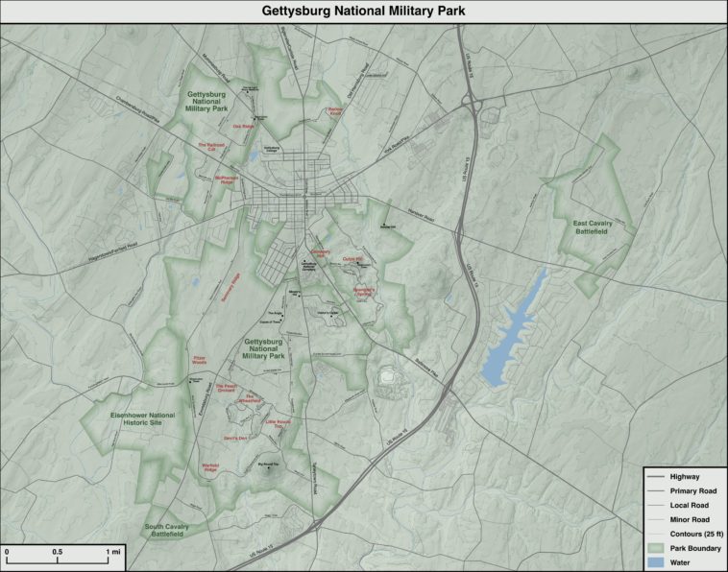The height and width of the screenshot is (572, 728).
Task: Click the Warfield Ridge red label
Action: click(x=212, y=467)
